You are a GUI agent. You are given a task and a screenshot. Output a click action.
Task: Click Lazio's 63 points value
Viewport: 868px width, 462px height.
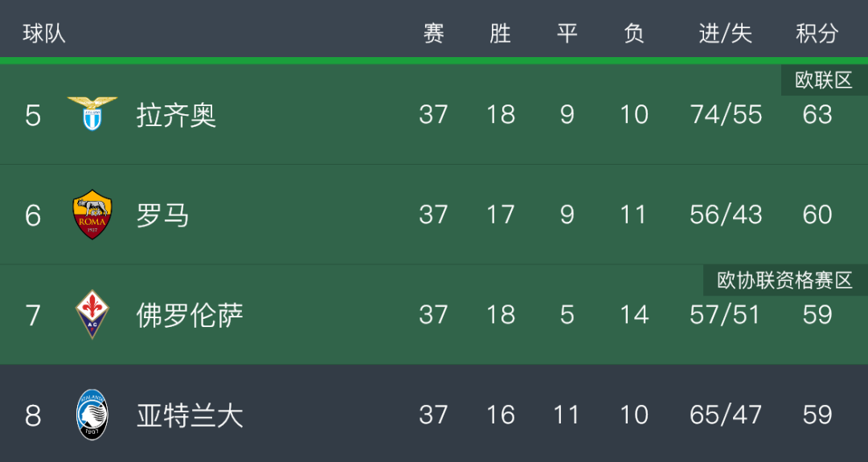pos(817,115)
